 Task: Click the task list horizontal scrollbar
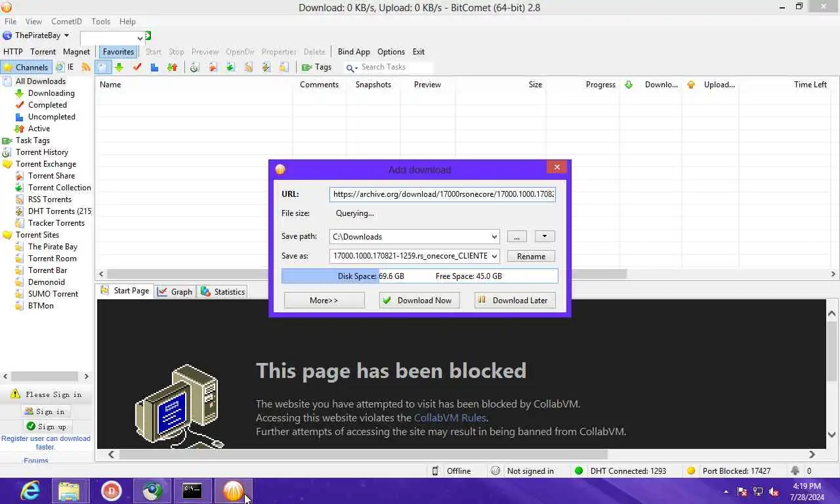(x=366, y=274)
